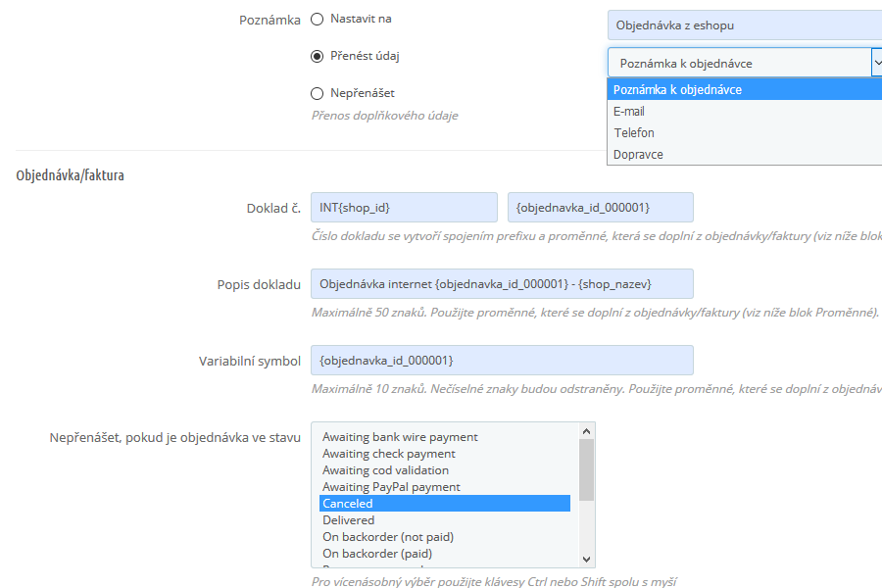Image resolution: width=882 pixels, height=588 pixels.
Task: Click the status list scroll down arrow
Action: click(587, 559)
